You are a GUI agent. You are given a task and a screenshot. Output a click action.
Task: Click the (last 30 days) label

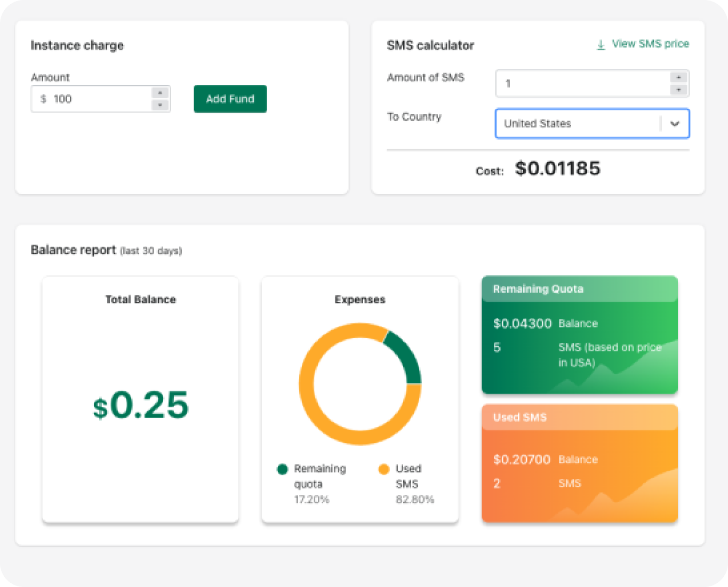pos(151,251)
